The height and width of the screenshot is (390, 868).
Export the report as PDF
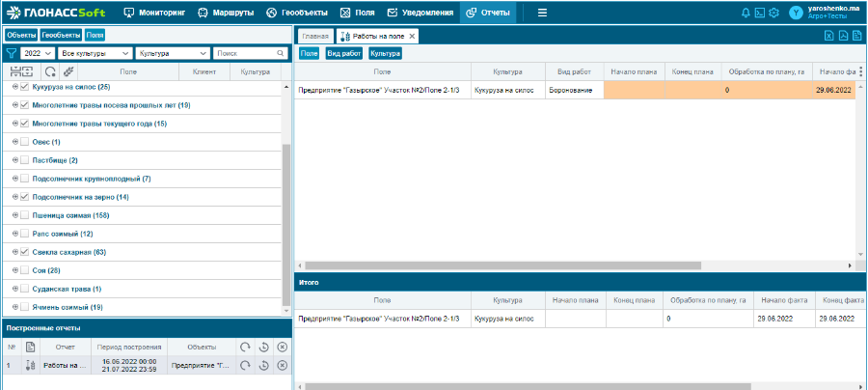(x=844, y=36)
